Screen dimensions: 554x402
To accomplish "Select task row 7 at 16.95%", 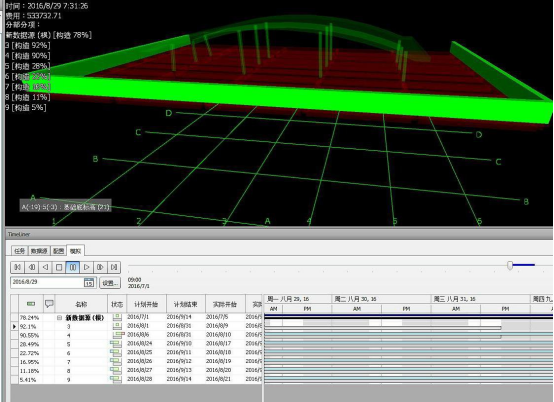I will click(136, 361).
